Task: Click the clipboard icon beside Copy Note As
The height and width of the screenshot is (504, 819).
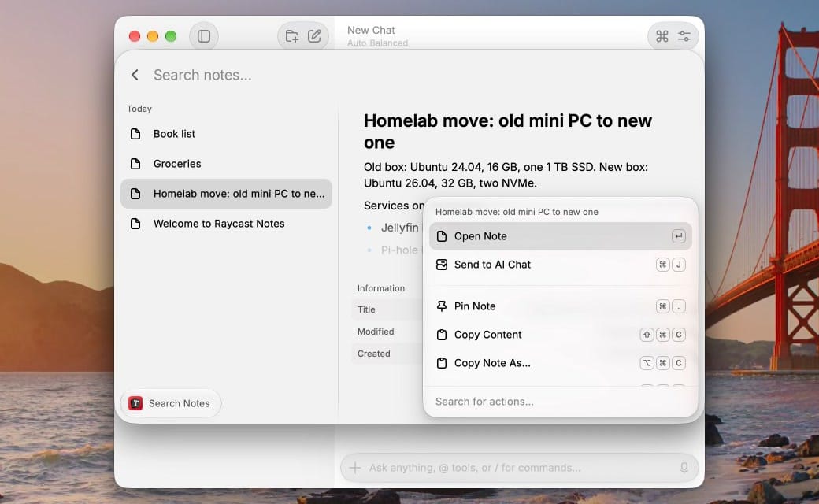Action: click(x=441, y=363)
